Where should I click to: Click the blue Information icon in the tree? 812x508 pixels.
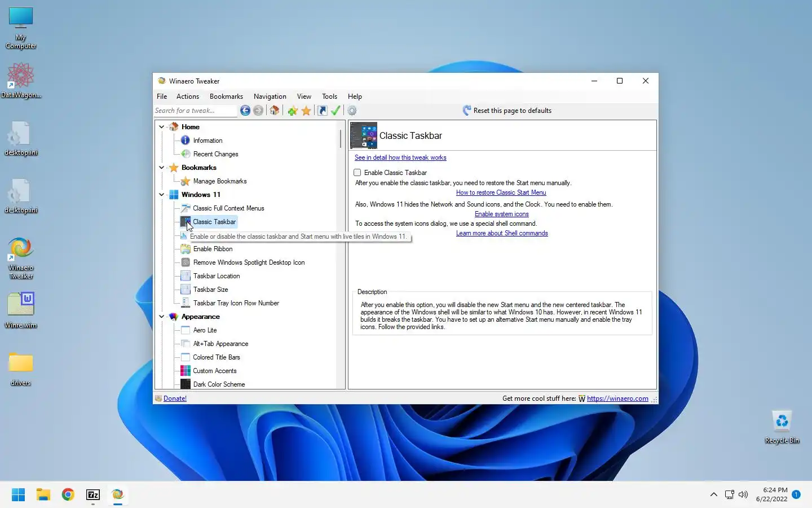click(186, 141)
